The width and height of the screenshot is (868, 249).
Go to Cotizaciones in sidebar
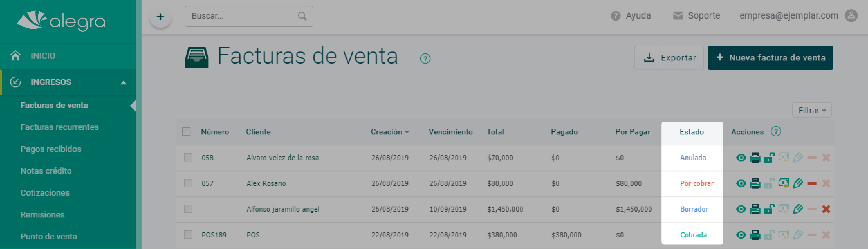point(45,193)
